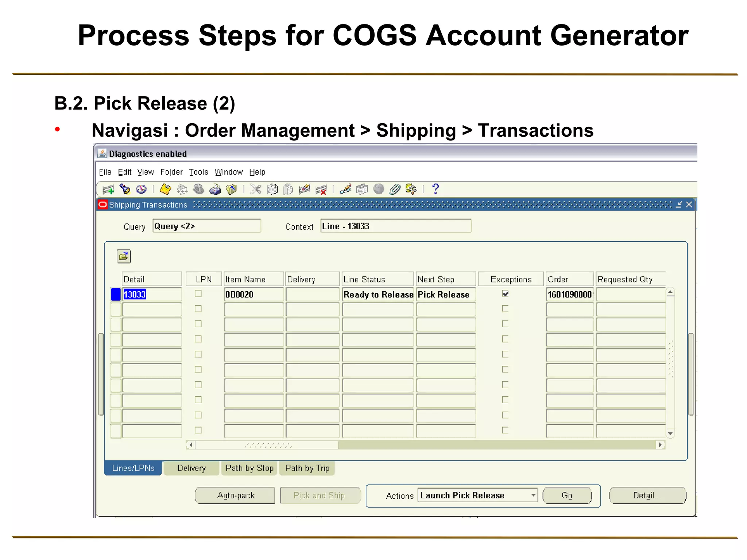Toggle Exceptions checkbox in last row
Image resolution: width=747 pixels, height=560 pixels.
[x=505, y=430]
